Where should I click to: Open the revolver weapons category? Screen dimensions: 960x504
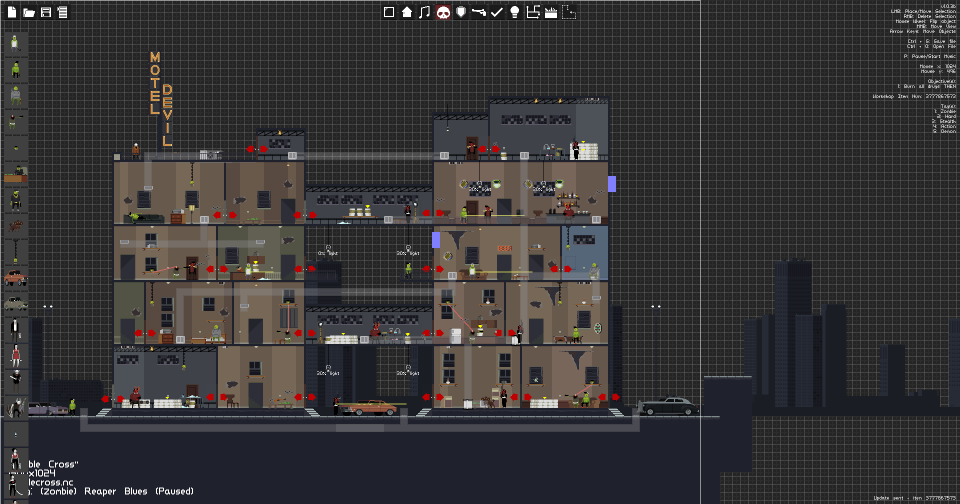tap(479, 12)
